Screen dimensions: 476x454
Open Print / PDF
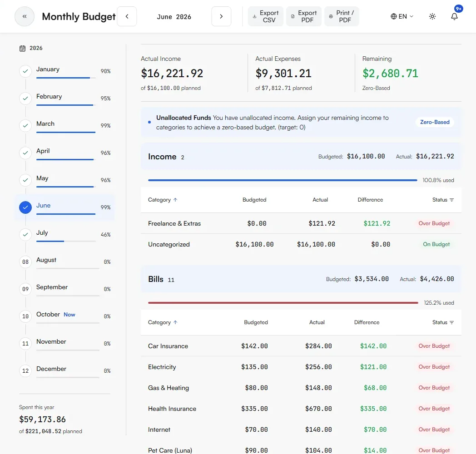tap(342, 16)
